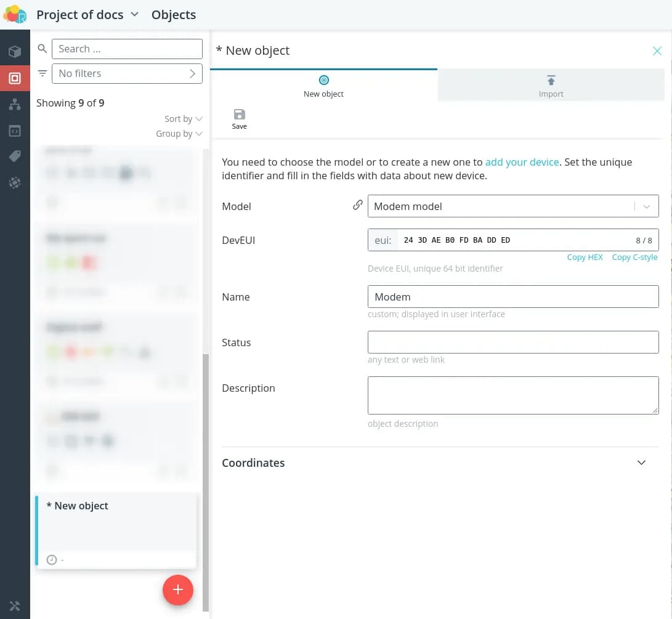The image size is (672, 619).
Task: Follow the add your device link
Action: (522, 163)
